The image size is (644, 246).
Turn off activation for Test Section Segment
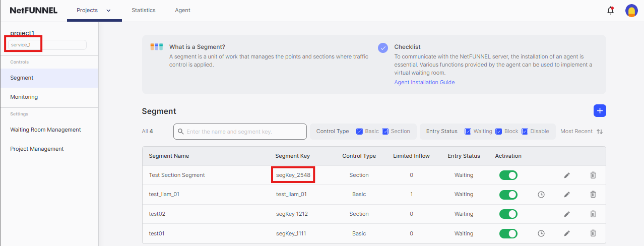click(x=508, y=175)
